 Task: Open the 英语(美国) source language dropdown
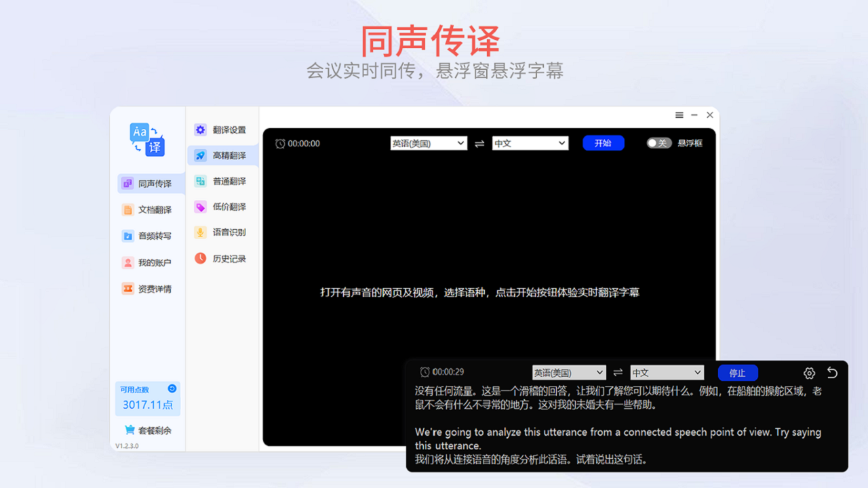(x=429, y=143)
